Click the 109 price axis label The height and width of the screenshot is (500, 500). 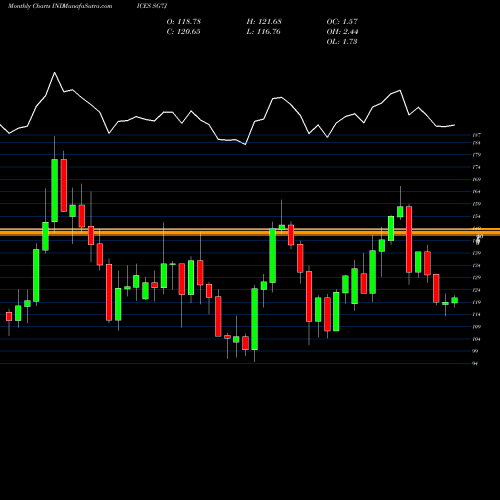477,327
